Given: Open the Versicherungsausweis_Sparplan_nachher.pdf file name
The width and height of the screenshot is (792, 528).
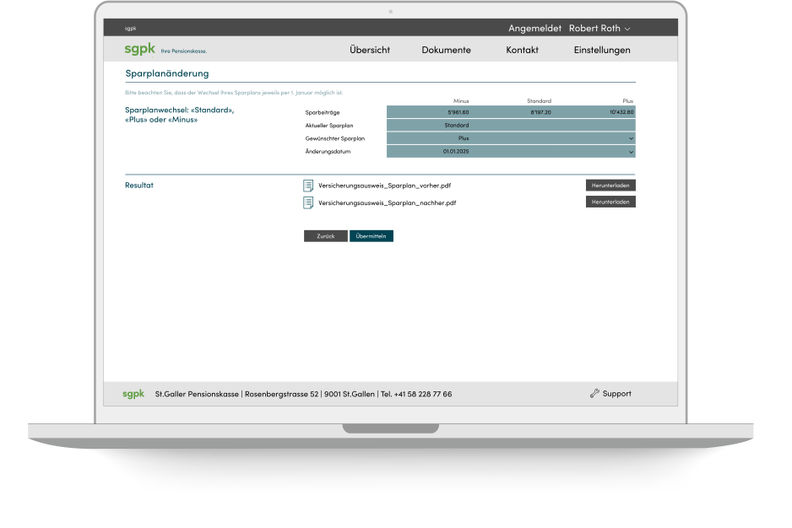Looking at the screenshot, I should 387,202.
